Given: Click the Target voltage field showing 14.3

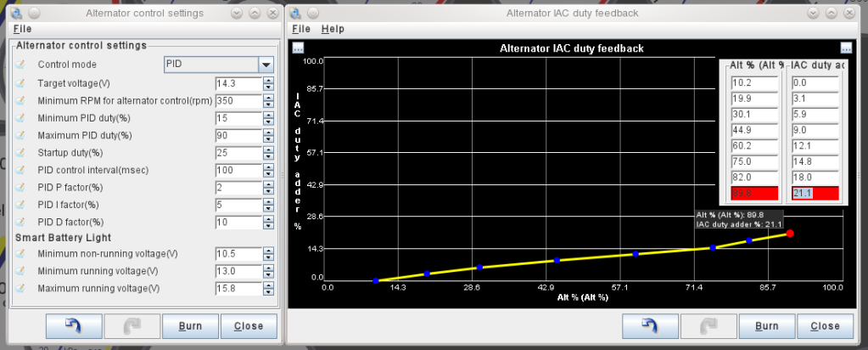Looking at the screenshot, I should tap(238, 84).
